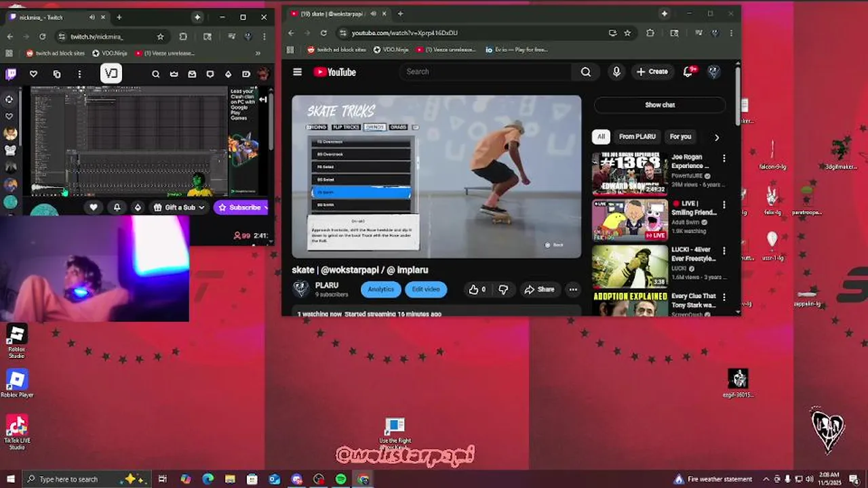
Task: Open the YouTube hamburger guide menu
Action: (x=297, y=72)
